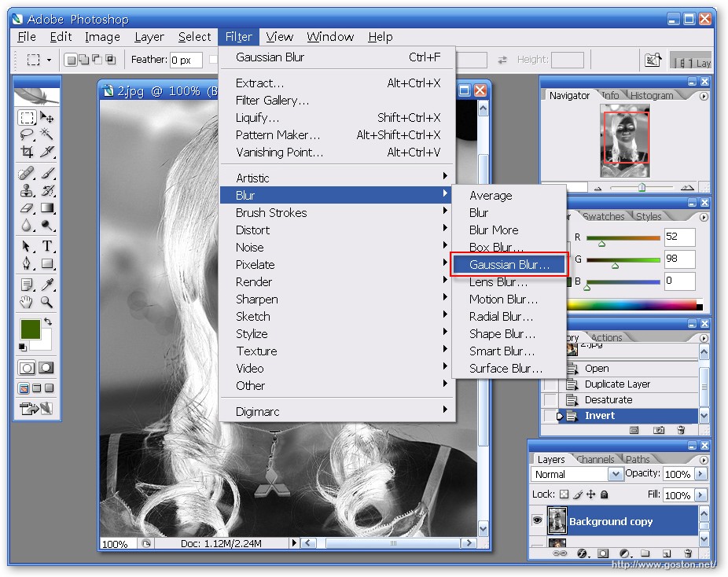Create a new layer group folder
728x577 pixels.
(x=645, y=553)
